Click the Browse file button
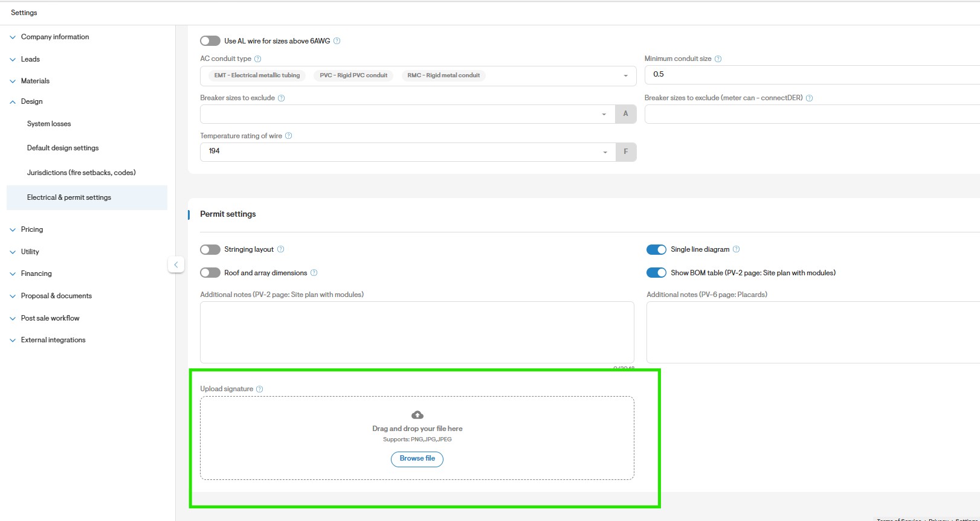This screenshot has height=521, width=980. click(x=417, y=459)
